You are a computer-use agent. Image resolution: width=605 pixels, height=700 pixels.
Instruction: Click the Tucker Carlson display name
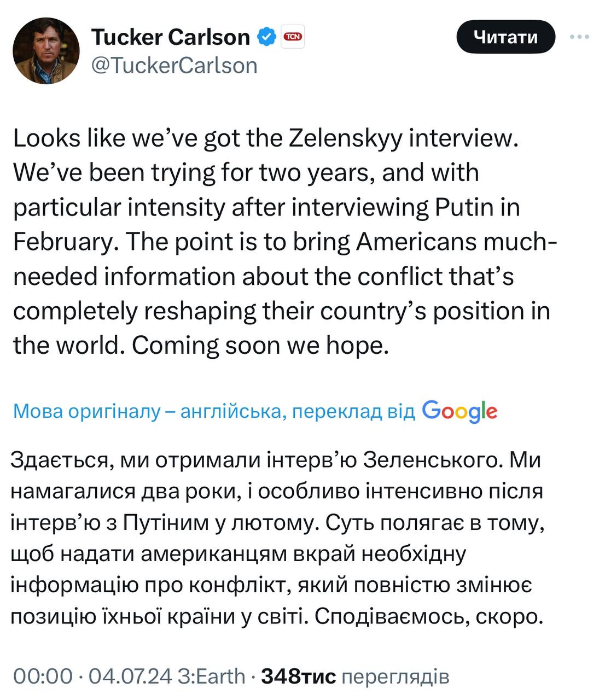point(171,37)
